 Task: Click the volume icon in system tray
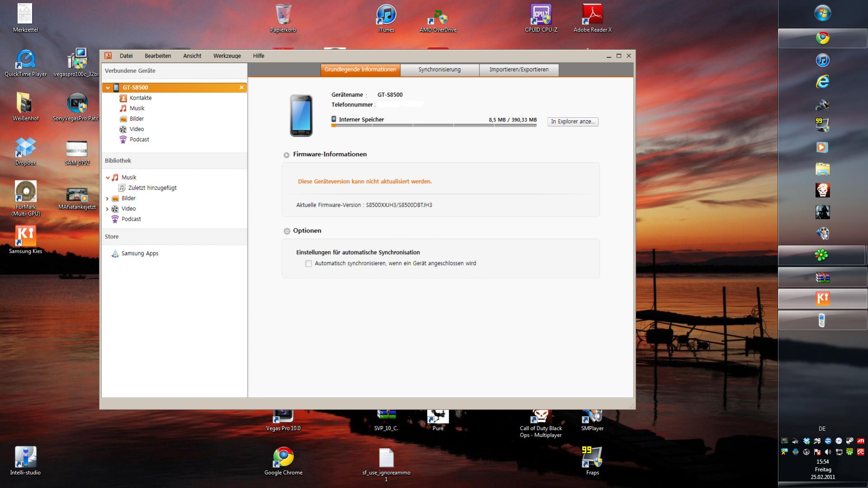[828, 452]
